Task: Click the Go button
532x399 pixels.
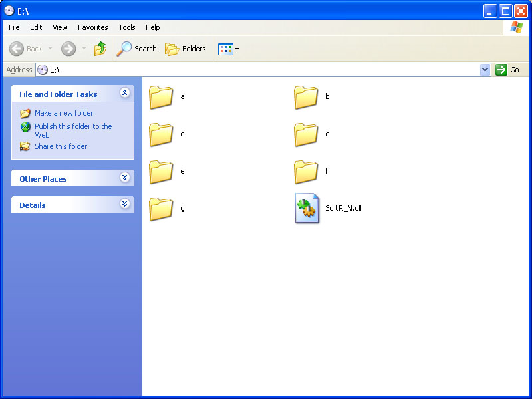Action: (x=507, y=70)
